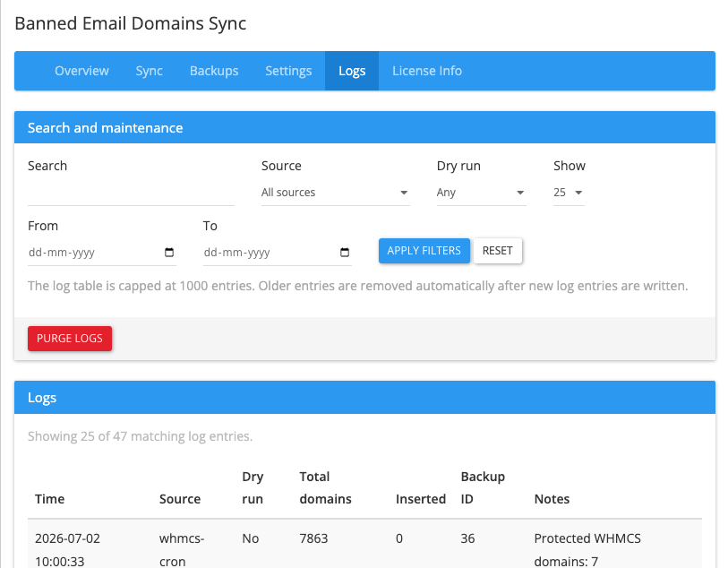Viewport: 728px width, 568px height.
Task: Go to the Settings tab
Action: [x=288, y=71]
